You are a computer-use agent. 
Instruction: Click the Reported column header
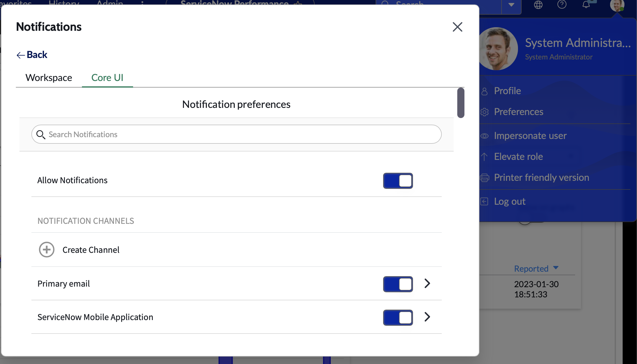click(x=531, y=269)
